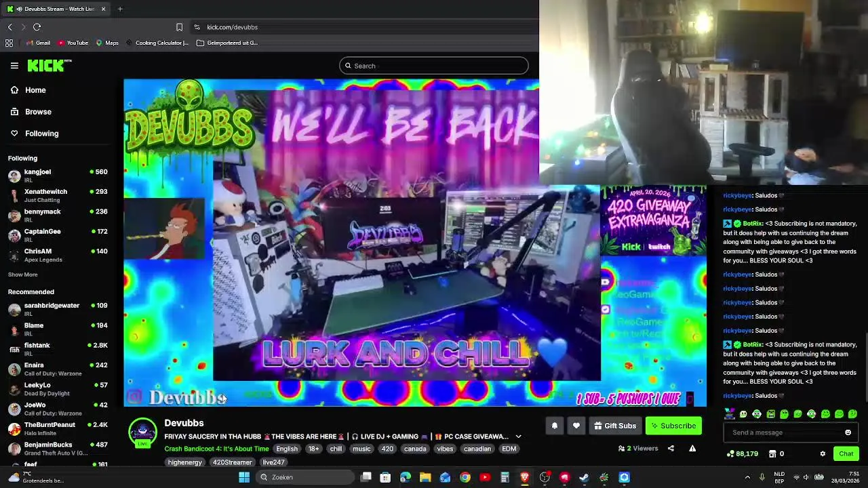The width and height of the screenshot is (868, 488).
Task: Open Maps bookmark
Action: pos(107,43)
